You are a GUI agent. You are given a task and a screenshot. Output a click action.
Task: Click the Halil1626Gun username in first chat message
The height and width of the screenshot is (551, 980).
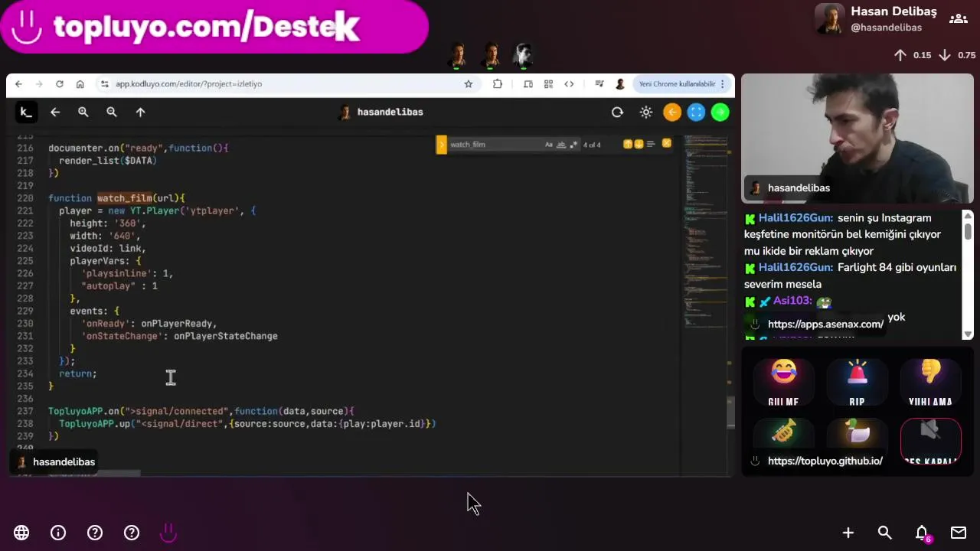(x=795, y=218)
